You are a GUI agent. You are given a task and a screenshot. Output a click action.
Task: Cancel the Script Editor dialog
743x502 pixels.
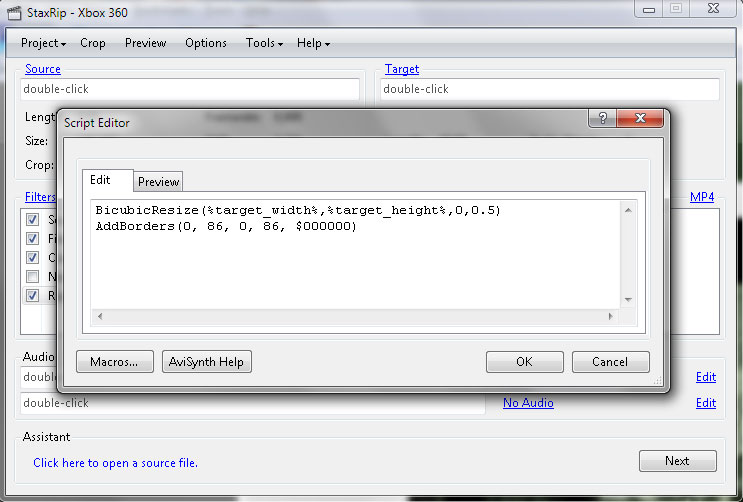[610, 362]
